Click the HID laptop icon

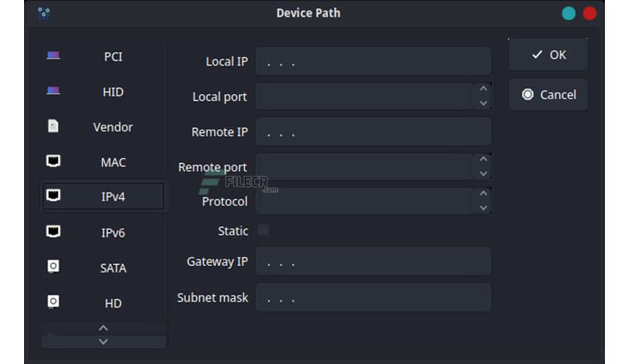tap(53, 92)
